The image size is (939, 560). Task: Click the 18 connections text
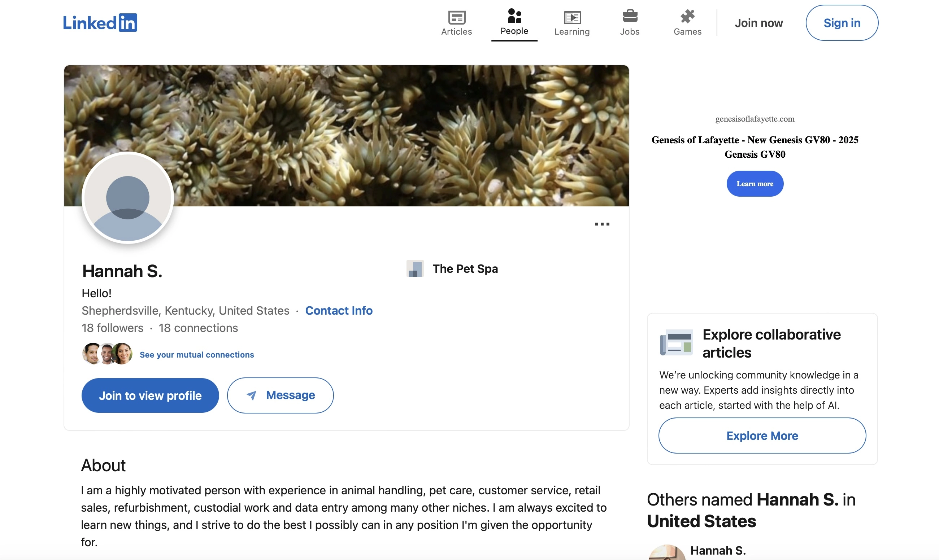click(198, 328)
